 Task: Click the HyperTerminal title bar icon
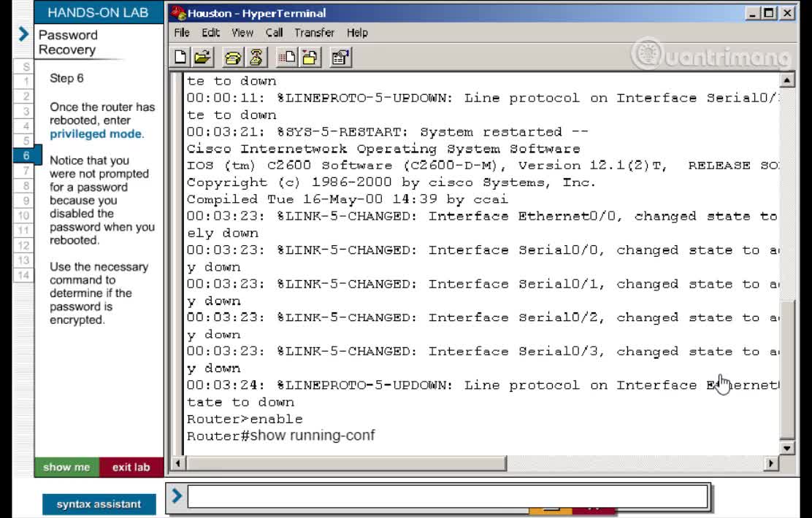pyautogui.click(x=179, y=12)
